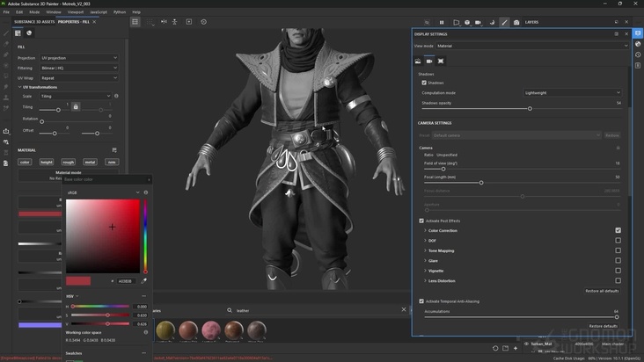Image resolution: width=644 pixels, height=362 pixels.
Task: Click the shader settings sphere icon on right sidebar
Action: tap(638, 44)
